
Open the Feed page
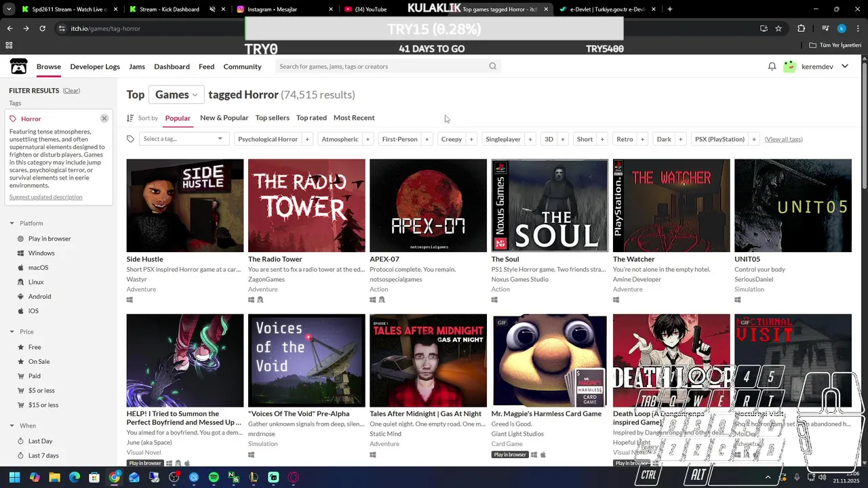point(207,66)
